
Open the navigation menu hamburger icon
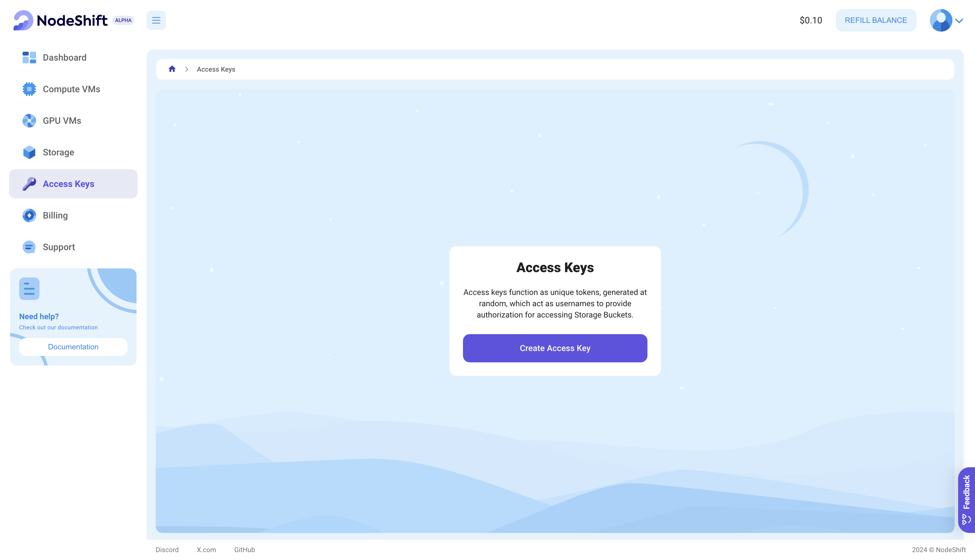click(x=156, y=19)
